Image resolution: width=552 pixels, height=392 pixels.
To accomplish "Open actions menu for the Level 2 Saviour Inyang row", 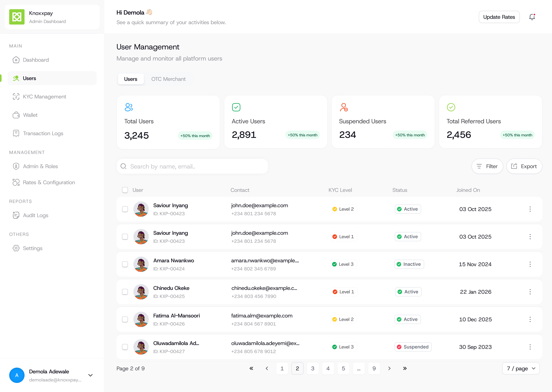I will [x=530, y=209].
